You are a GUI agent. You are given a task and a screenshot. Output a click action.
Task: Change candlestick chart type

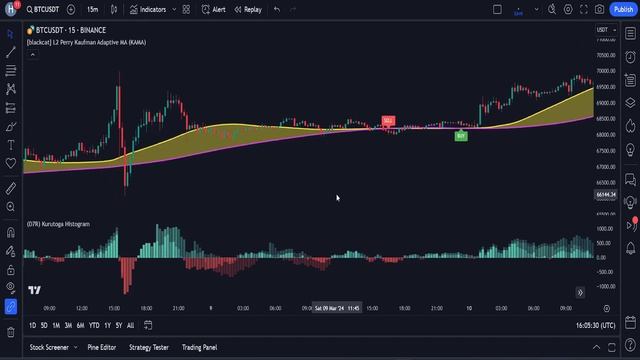114,9
